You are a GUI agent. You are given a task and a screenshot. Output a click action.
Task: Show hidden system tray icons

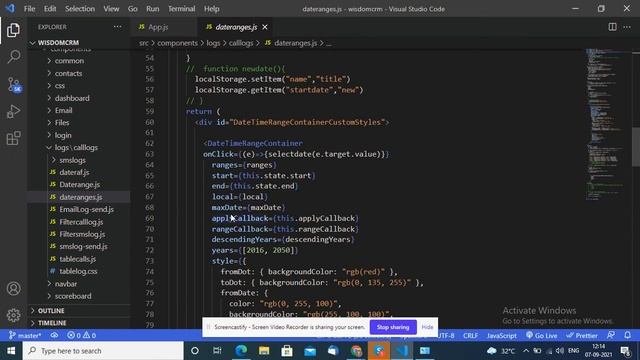coord(526,351)
